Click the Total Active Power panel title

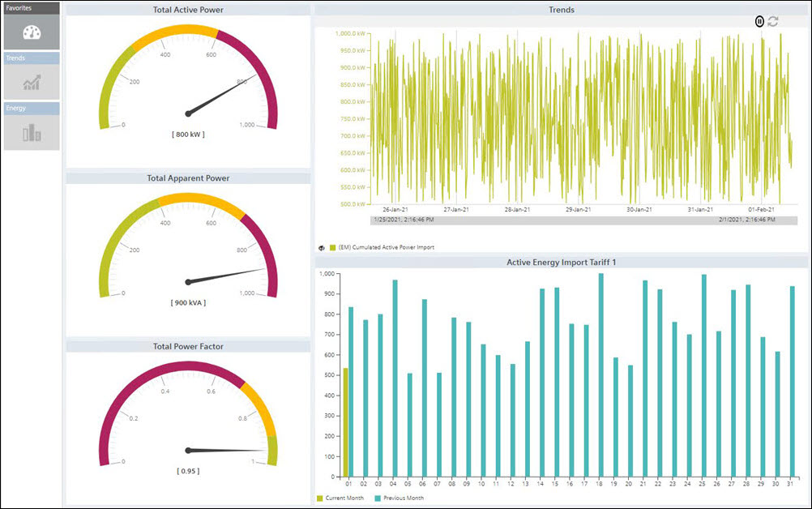[188, 10]
